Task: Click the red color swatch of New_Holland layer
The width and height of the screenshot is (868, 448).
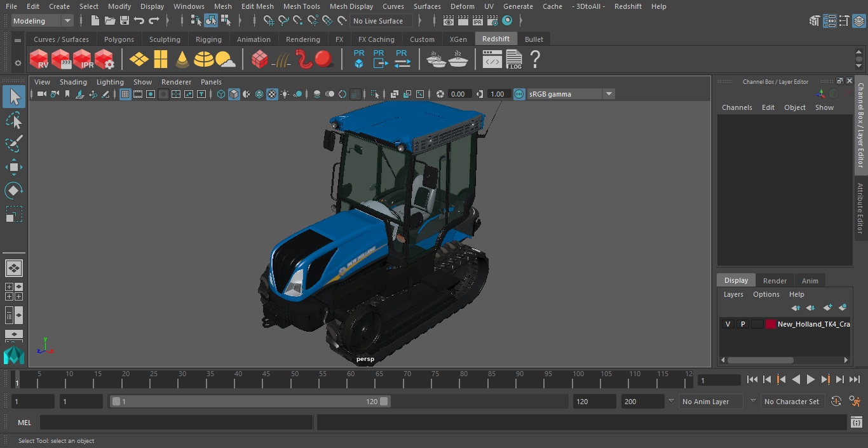Action: pyautogui.click(x=771, y=324)
